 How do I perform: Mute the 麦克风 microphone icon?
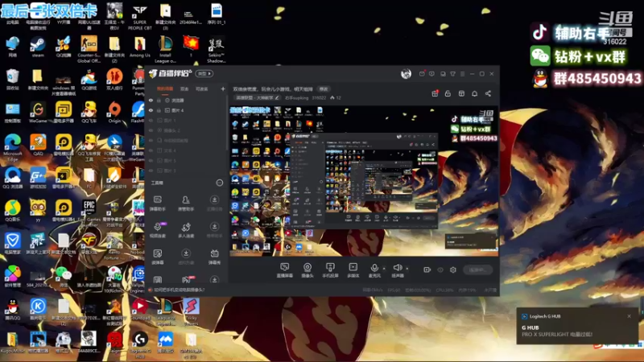coord(374,269)
